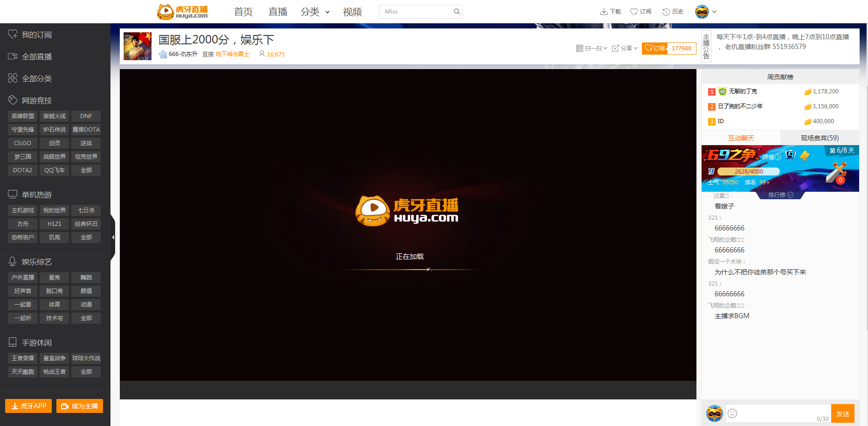Open the QQ飞车 category
This screenshot has width=868, height=426.
coord(55,170)
